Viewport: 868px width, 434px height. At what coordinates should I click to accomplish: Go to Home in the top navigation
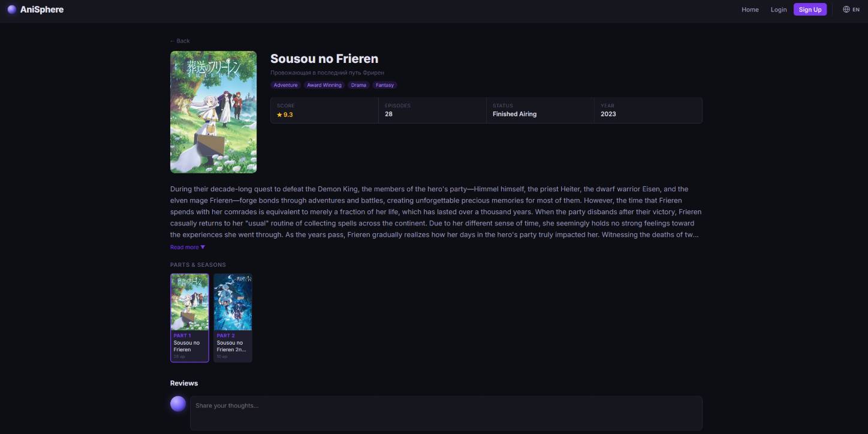tap(750, 10)
